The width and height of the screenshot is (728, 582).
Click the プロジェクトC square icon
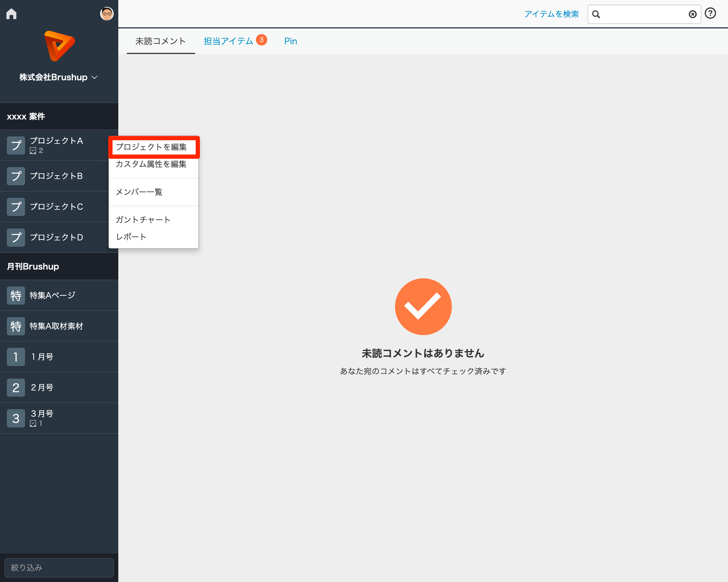(x=16, y=207)
